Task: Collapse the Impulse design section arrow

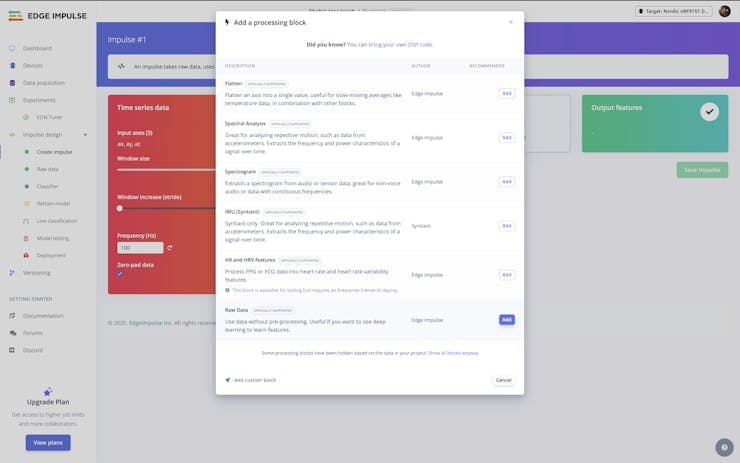Action: pyautogui.click(x=85, y=135)
